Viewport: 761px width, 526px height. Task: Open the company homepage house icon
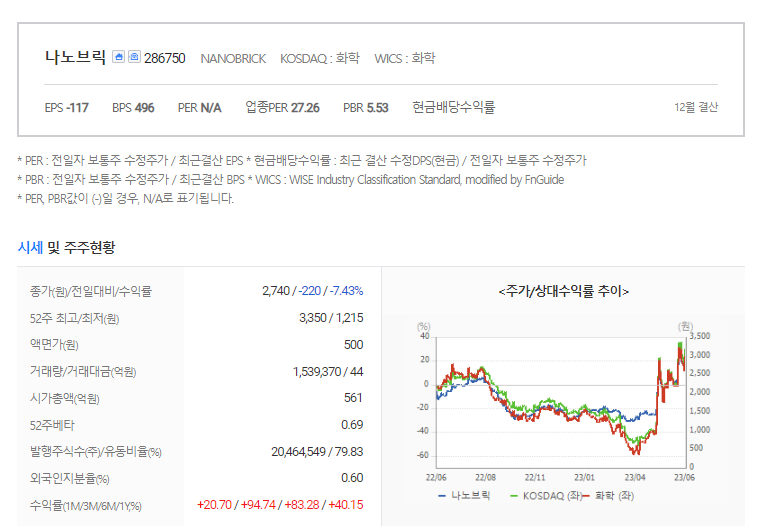(x=118, y=57)
